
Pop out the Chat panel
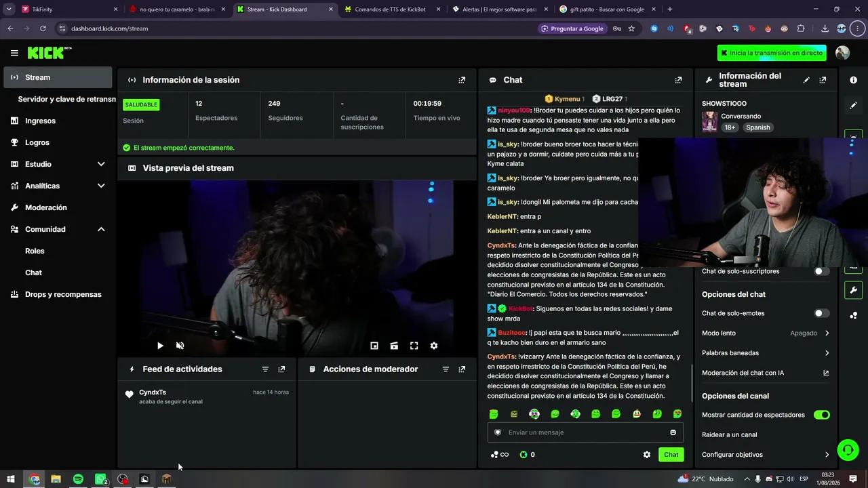click(x=678, y=80)
